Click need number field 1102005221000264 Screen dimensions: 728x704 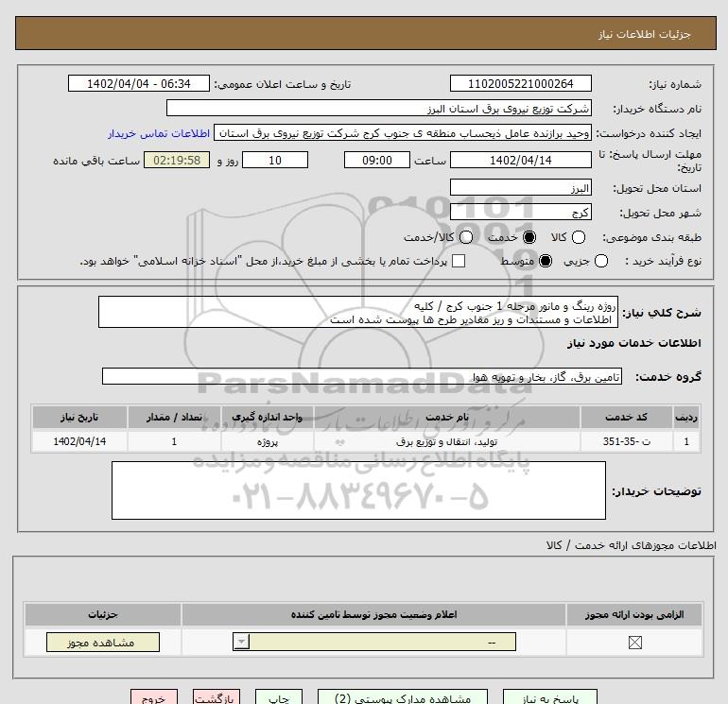pyautogui.click(x=520, y=83)
